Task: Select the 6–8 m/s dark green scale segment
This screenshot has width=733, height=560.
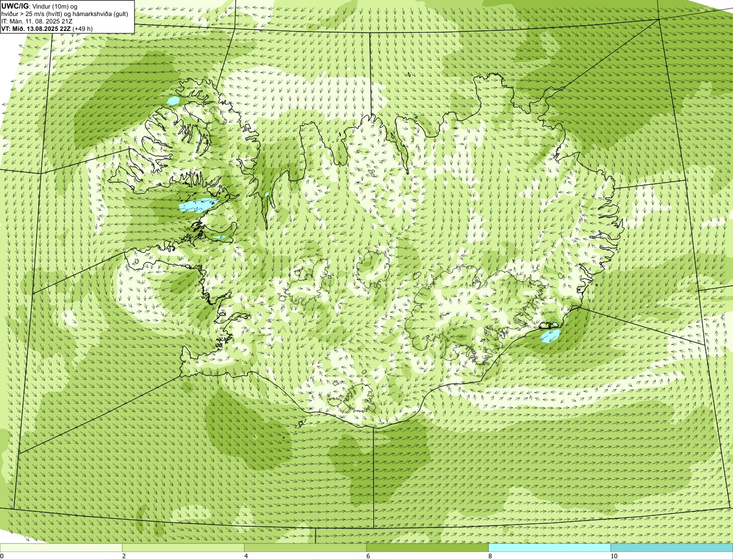Action: 427,547
